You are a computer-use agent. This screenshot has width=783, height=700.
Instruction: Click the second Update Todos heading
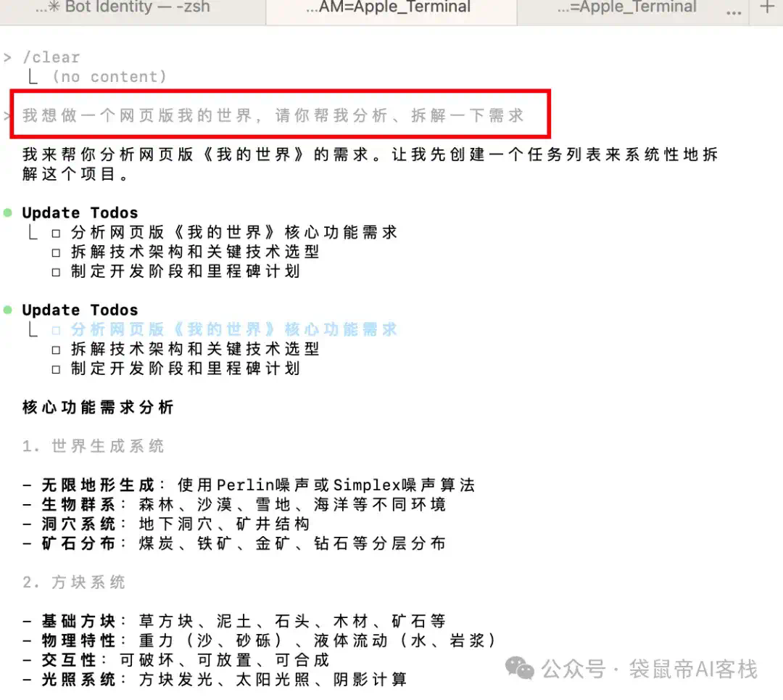point(80,310)
